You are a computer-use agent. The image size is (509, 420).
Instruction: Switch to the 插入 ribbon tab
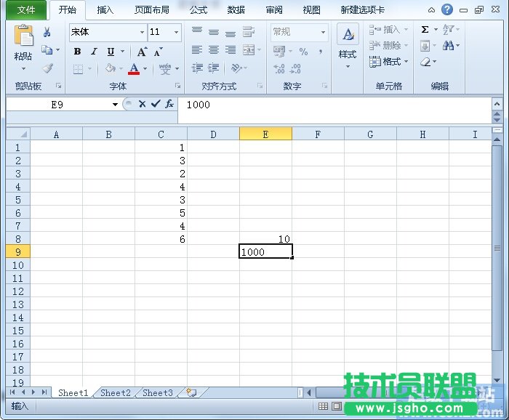click(105, 10)
